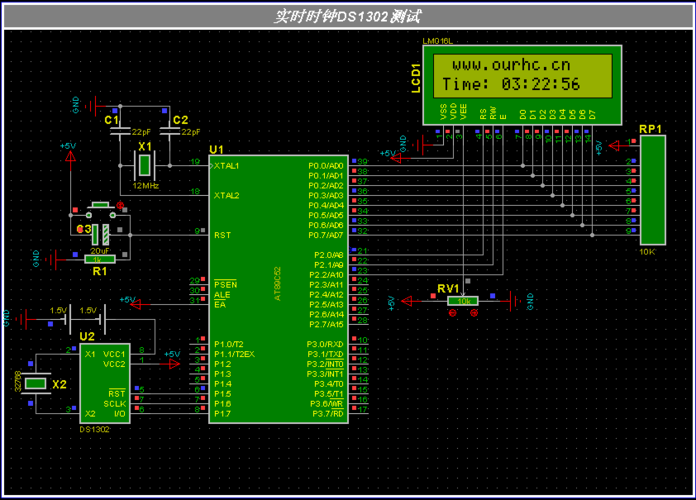696x500 pixels.
Task: Click the P1.0/T2 pin label
Action: (x=229, y=344)
